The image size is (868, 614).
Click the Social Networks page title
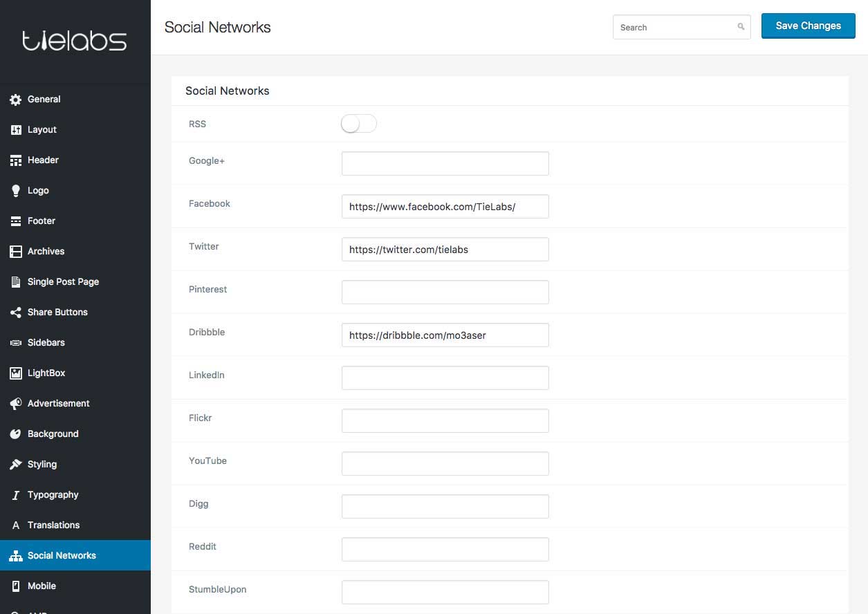tap(218, 28)
